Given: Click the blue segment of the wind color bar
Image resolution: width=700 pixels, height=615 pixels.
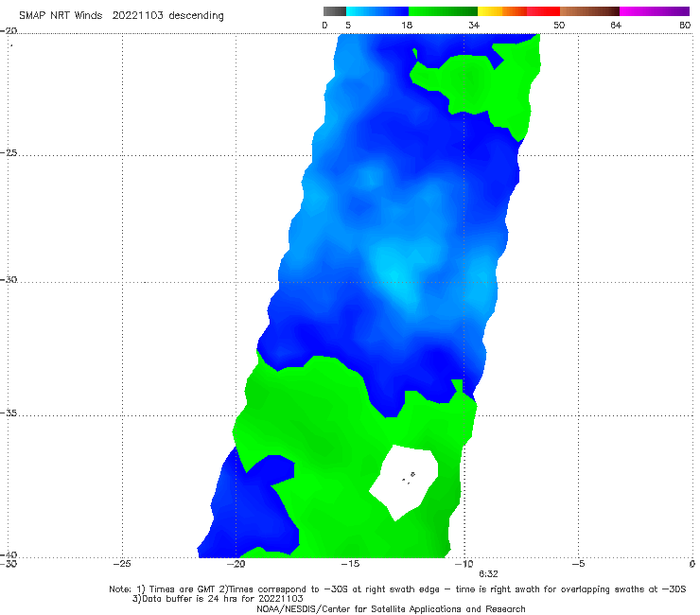Looking at the screenshot, I should coord(377,11).
